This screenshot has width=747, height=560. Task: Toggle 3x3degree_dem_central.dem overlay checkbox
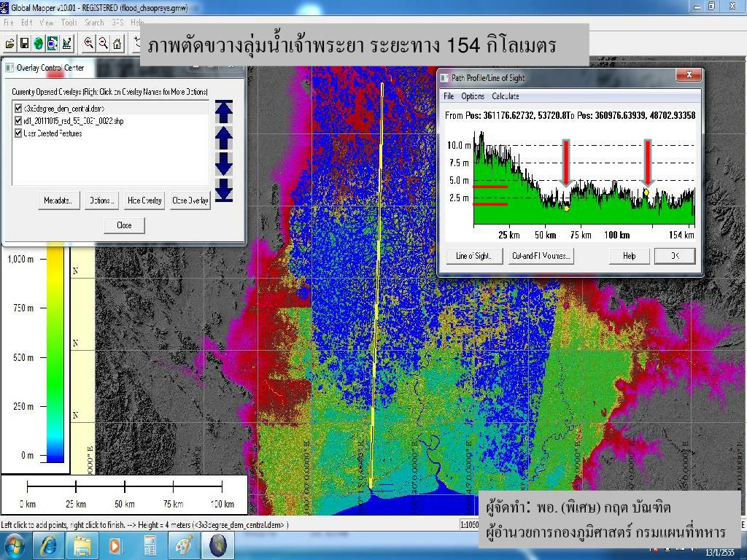click(18, 108)
